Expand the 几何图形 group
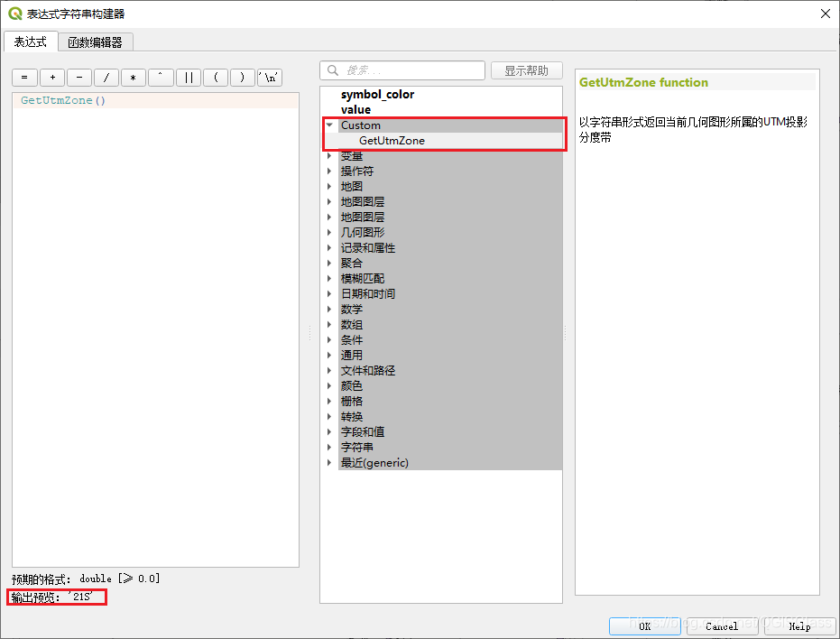The image size is (840, 639). coord(329,232)
